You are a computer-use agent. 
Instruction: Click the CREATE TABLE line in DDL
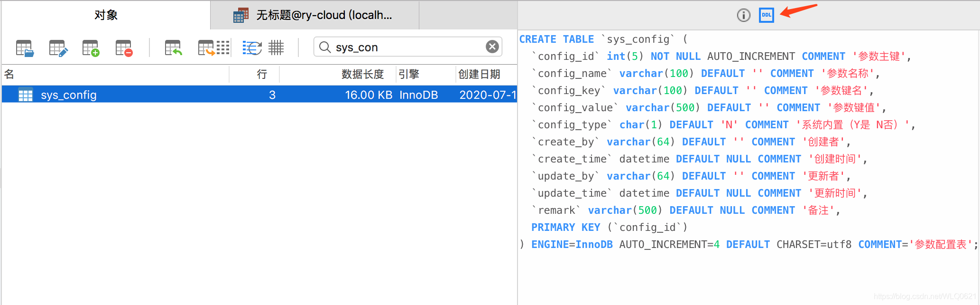tap(603, 39)
